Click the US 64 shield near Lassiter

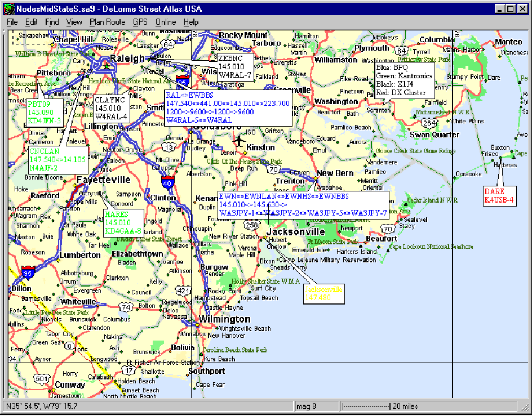(x=167, y=44)
